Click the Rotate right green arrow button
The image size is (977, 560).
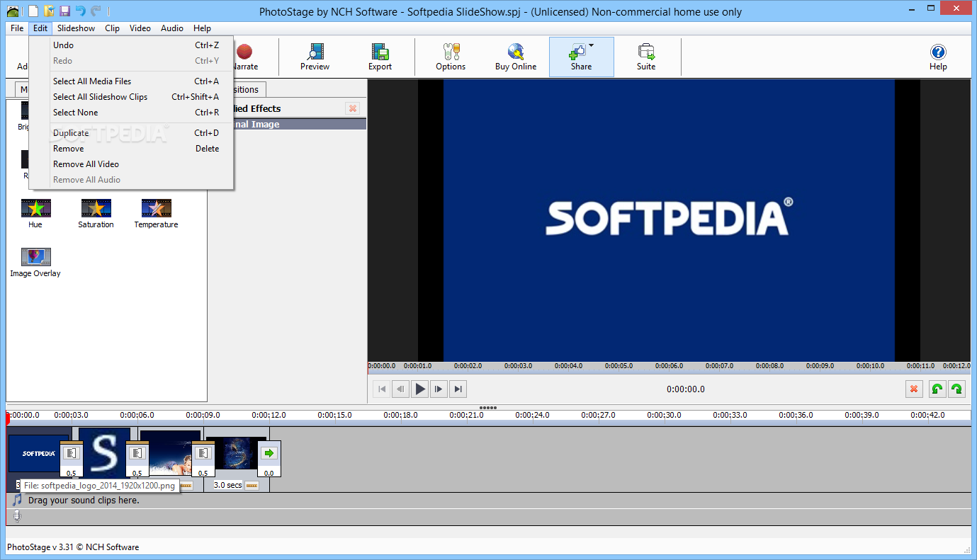coord(956,389)
